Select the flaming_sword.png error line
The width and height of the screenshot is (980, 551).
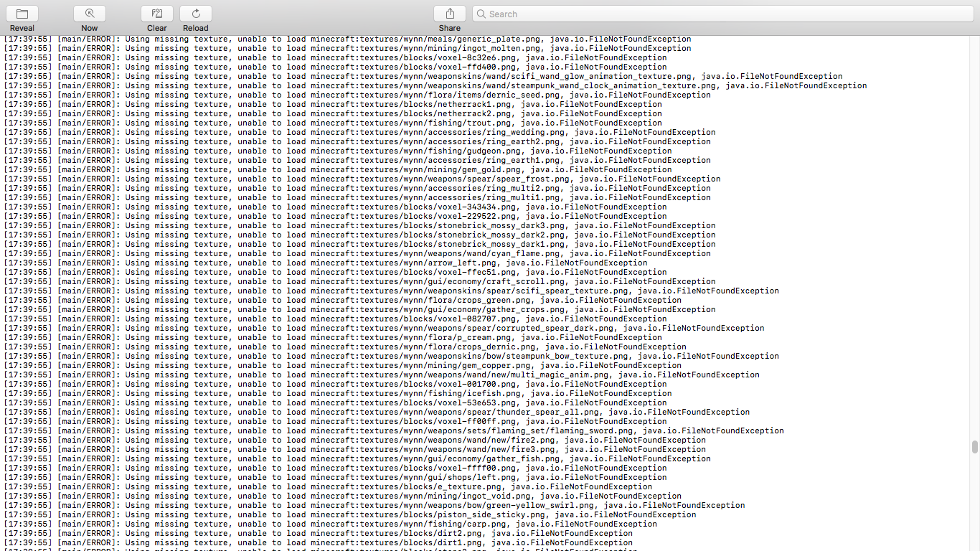(394, 431)
